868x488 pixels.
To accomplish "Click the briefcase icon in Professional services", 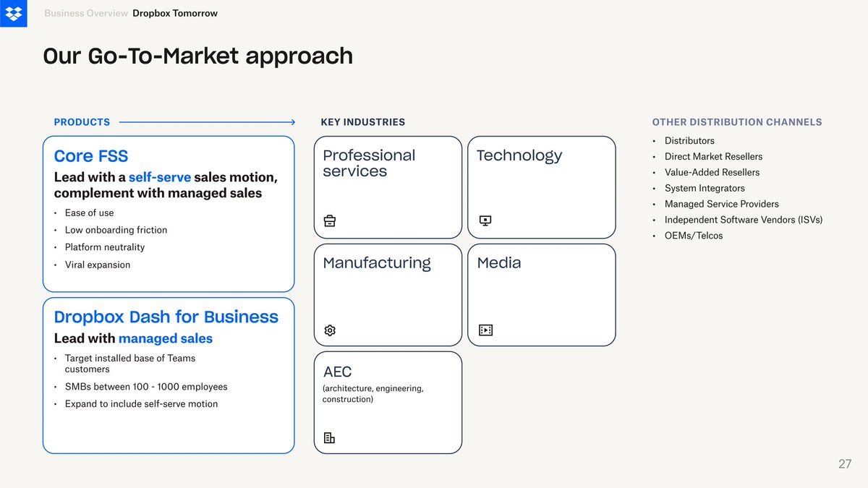I will [x=330, y=221].
